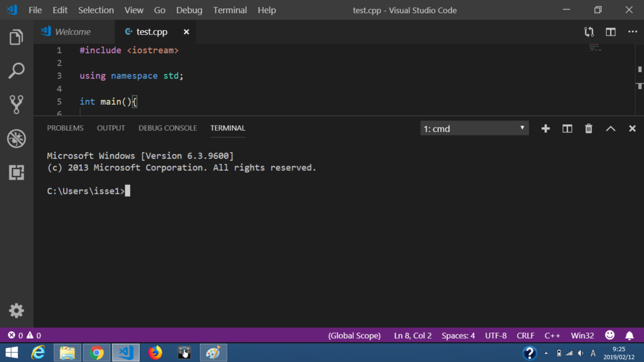Open the Windows Start button
This screenshot has width=644, height=362.
coord(12,353)
